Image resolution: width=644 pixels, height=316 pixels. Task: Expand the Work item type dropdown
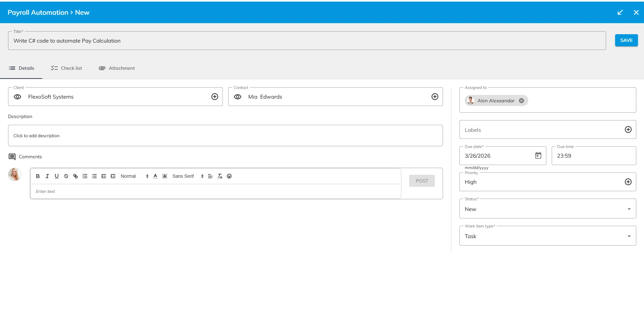pos(547,236)
